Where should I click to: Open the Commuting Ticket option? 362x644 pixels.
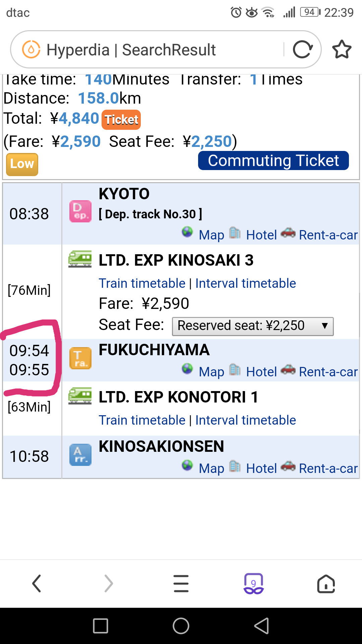[274, 161]
